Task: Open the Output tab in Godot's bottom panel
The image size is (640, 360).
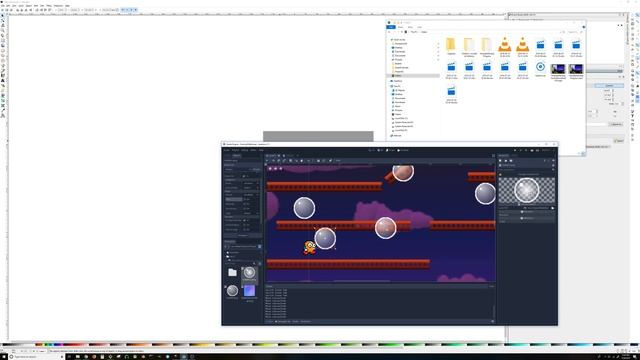Action: coord(269,322)
